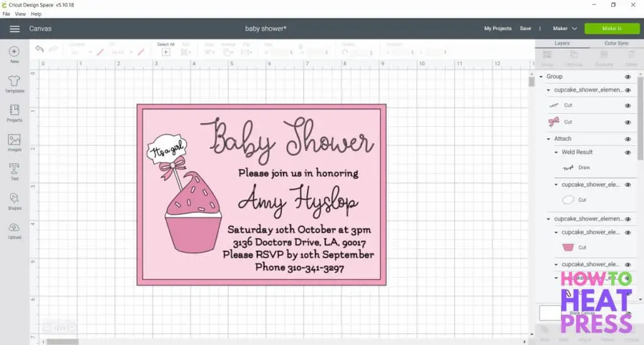This screenshot has height=345, width=644.
Task: Toggle visibility of the Attach layer
Action: [x=628, y=139]
